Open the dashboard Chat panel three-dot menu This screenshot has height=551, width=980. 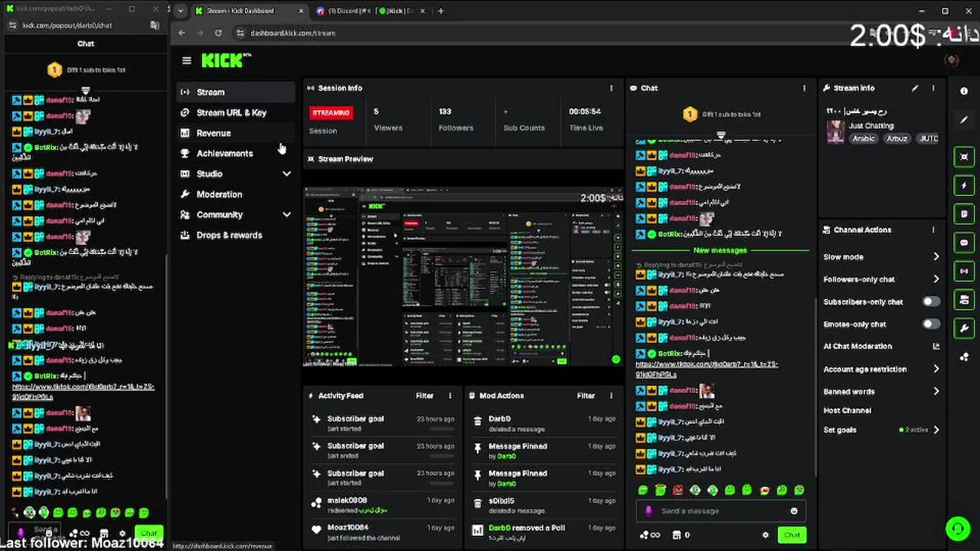pos(804,88)
